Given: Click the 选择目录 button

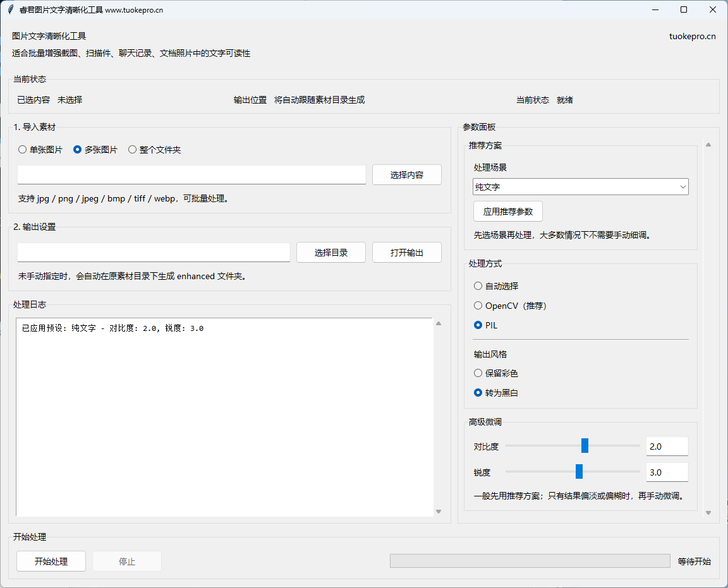Looking at the screenshot, I should [x=331, y=253].
